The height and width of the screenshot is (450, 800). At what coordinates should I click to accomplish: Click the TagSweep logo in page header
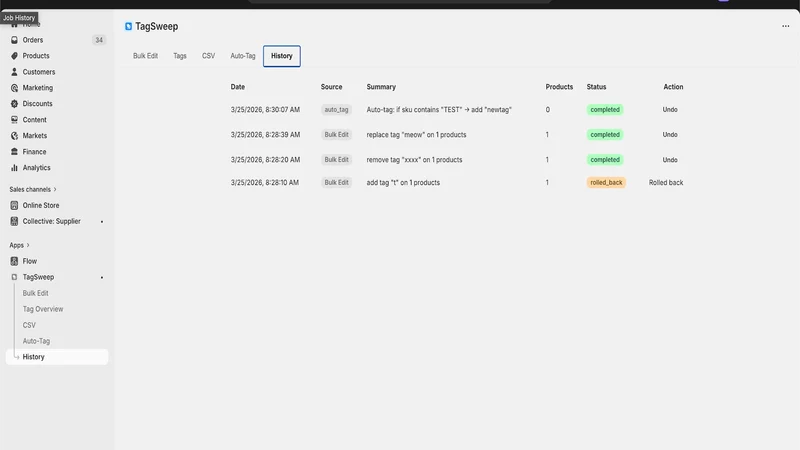[128, 27]
